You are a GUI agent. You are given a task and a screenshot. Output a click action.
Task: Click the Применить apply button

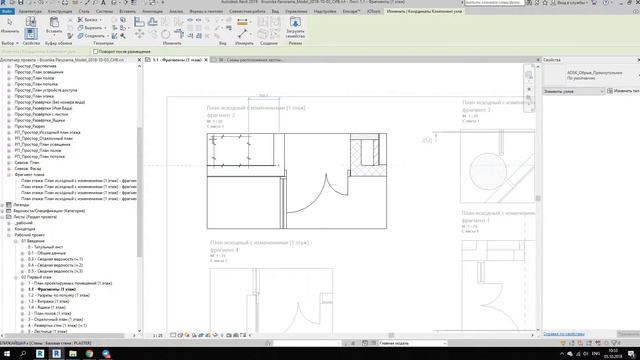click(x=629, y=334)
